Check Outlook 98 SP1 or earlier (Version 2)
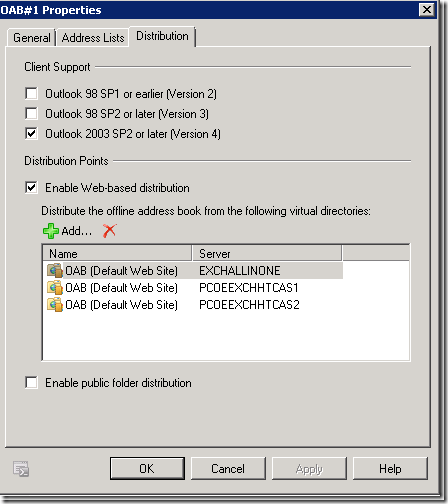 (x=31, y=93)
